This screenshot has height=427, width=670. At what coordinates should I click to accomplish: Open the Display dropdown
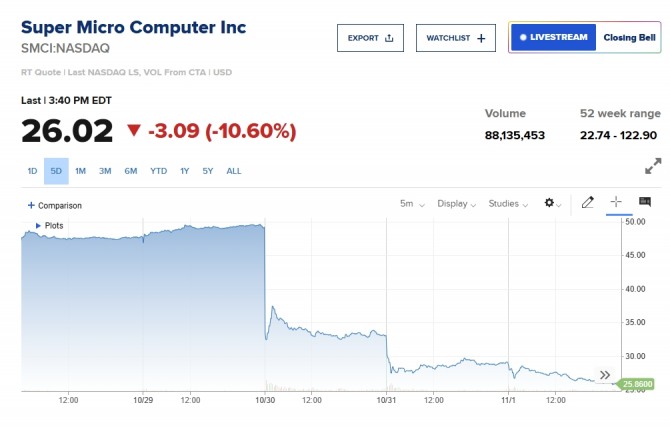pyautogui.click(x=456, y=203)
